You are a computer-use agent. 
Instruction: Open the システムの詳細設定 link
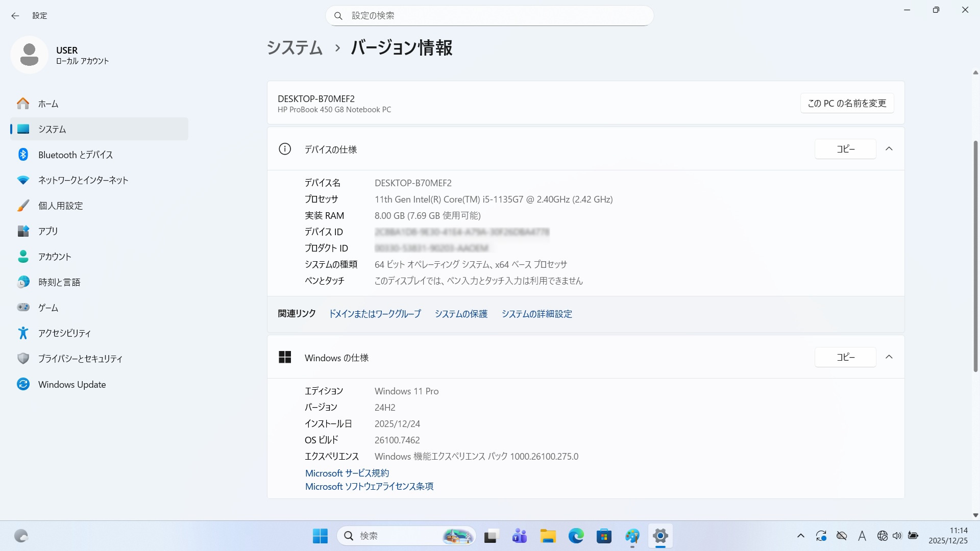536,314
